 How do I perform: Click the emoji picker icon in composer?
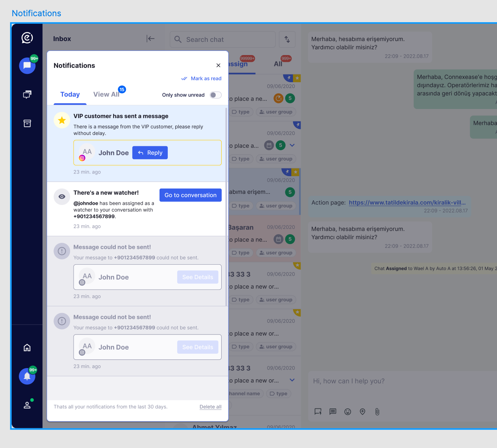click(x=348, y=412)
